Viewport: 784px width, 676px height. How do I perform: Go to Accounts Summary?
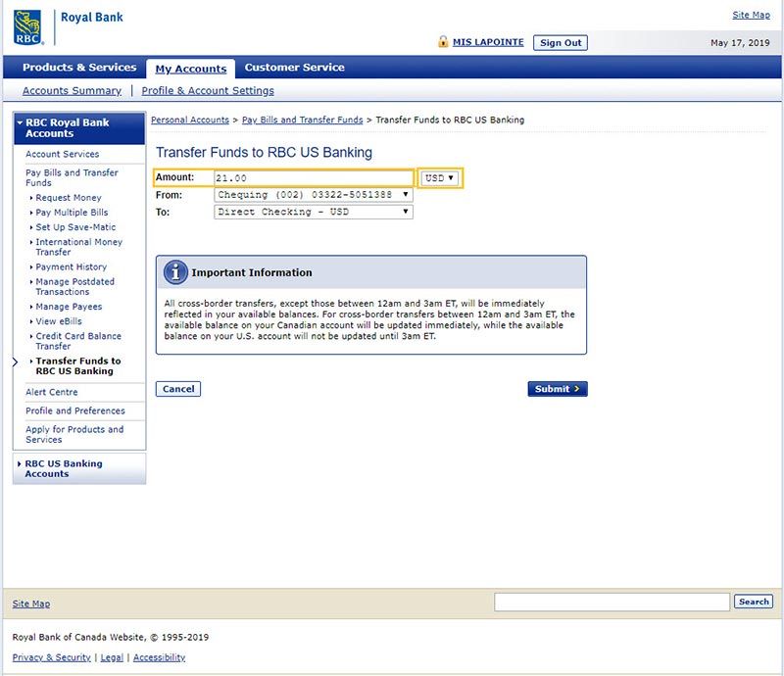pyautogui.click(x=72, y=90)
